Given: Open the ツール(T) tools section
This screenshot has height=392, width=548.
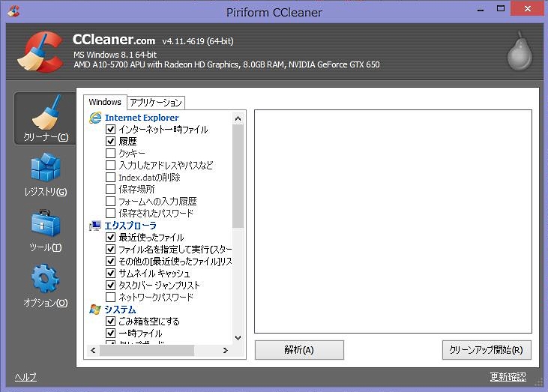Looking at the screenshot, I should coord(46,231).
